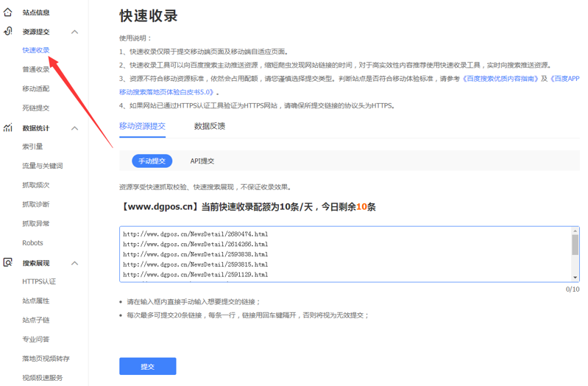The width and height of the screenshot is (588, 386).
Task: Open the 移动资源提交 tab
Action: click(x=142, y=126)
